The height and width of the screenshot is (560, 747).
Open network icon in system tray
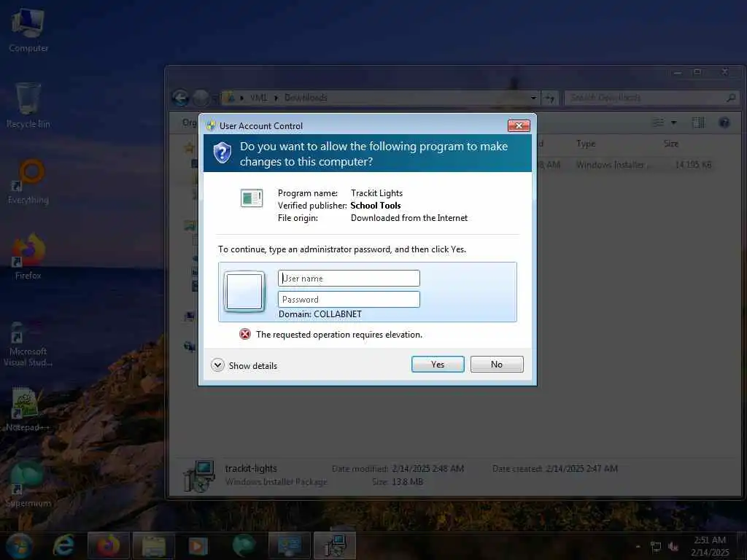[656, 547]
